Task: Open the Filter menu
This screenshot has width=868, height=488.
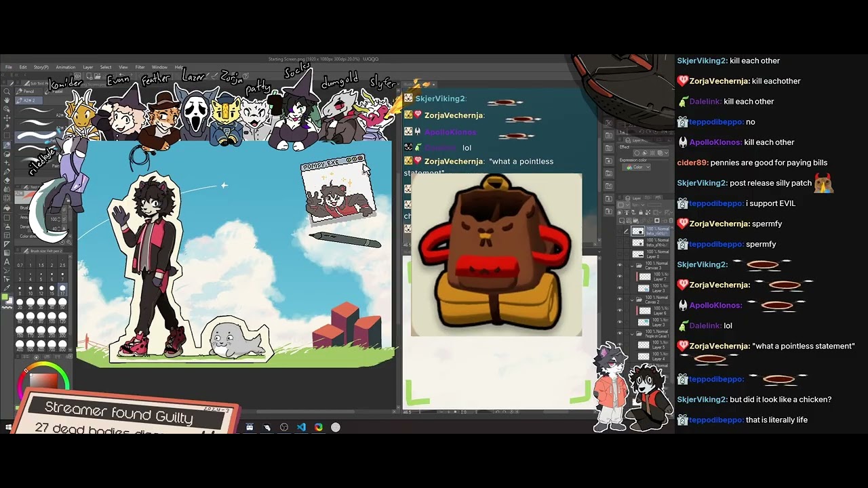Action: coord(140,67)
